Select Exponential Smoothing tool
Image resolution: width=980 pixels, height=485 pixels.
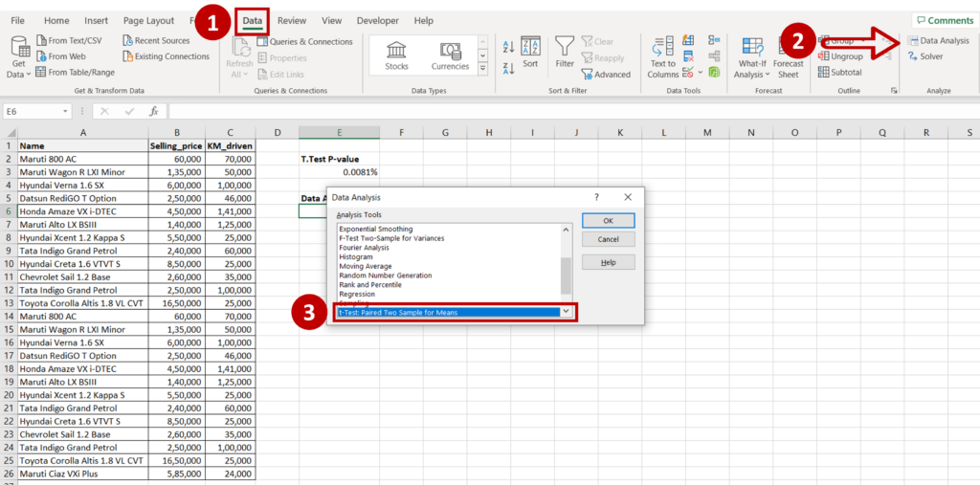click(375, 229)
